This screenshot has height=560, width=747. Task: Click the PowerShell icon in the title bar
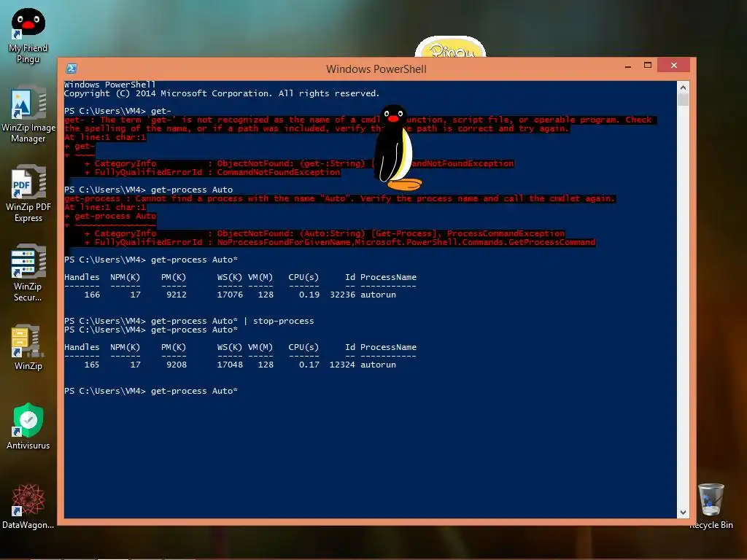(71, 69)
